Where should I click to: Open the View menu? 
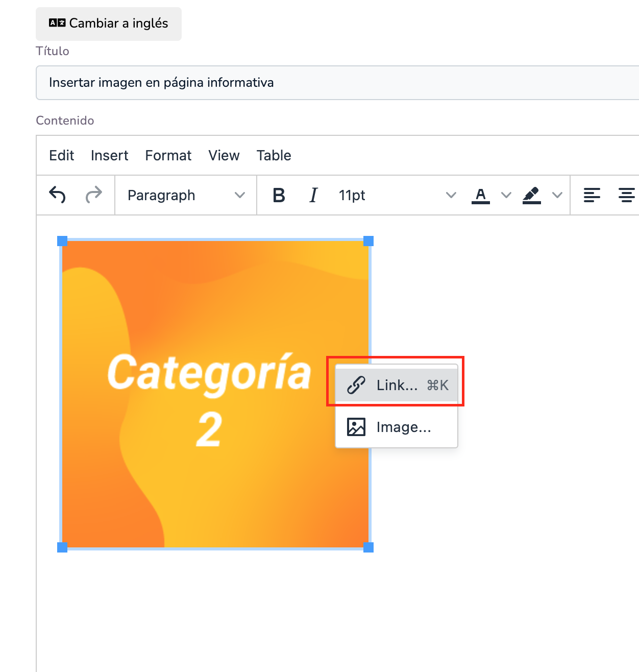(x=224, y=155)
